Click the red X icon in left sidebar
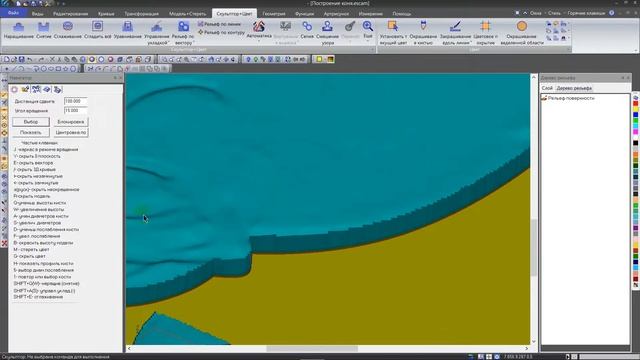 pos(4,243)
